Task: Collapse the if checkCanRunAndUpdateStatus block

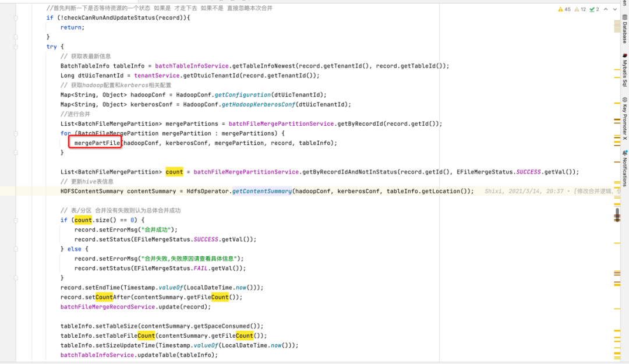Action: pyautogui.click(x=16, y=18)
